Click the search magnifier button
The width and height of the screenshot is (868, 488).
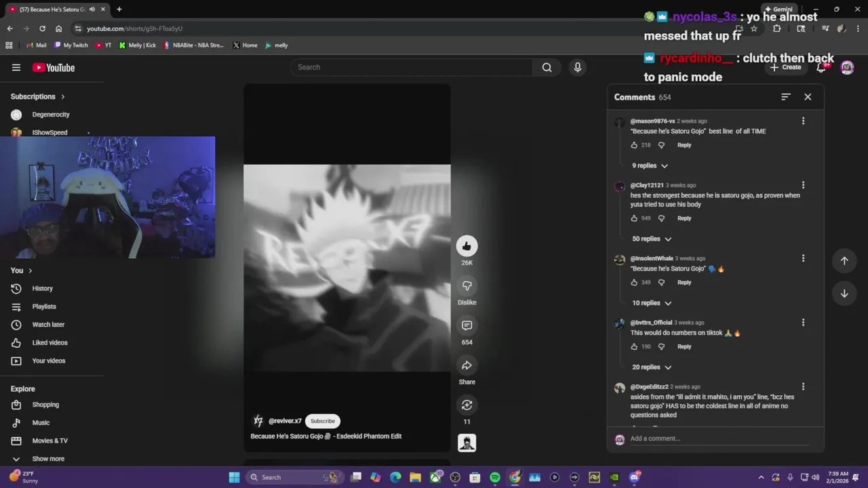(547, 67)
